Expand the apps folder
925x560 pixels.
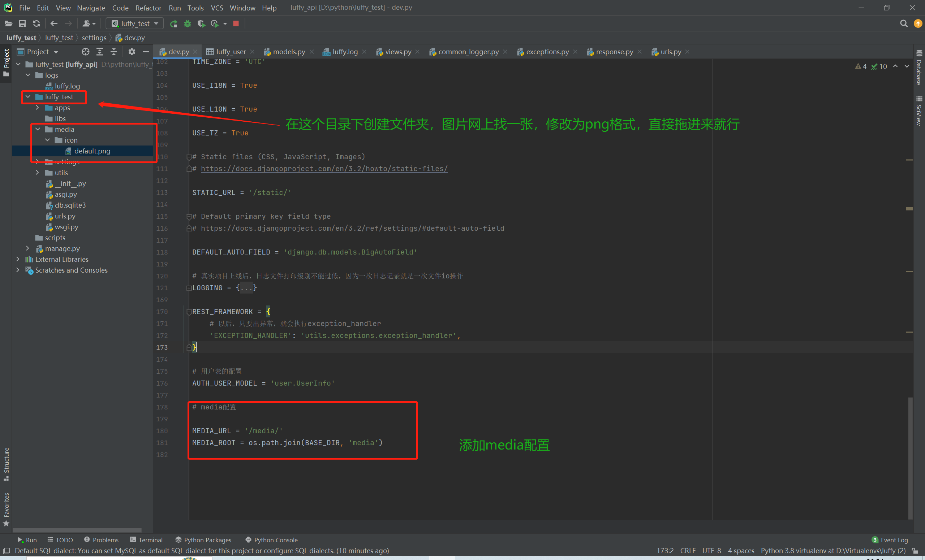pyautogui.click(x=37, y=108)
